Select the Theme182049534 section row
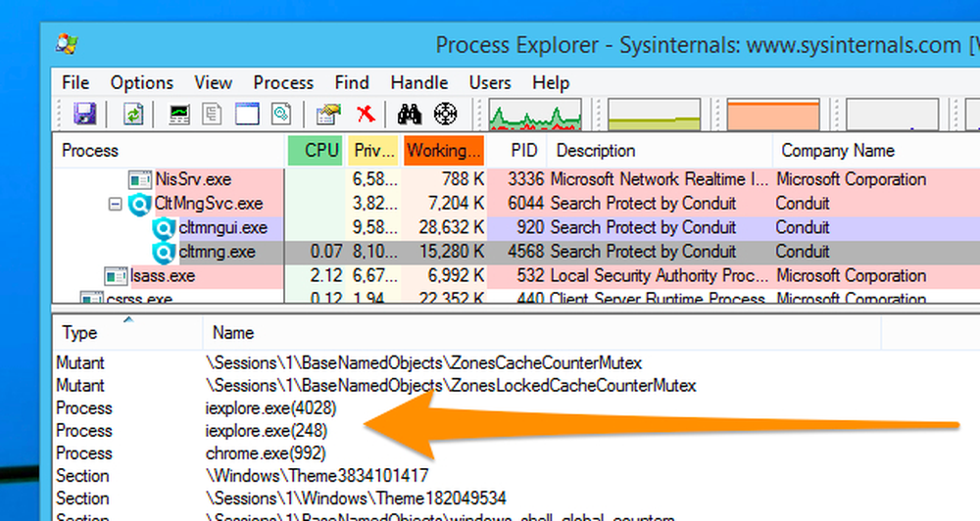The width and height of the screenshot is (980, 521). point(516,497)
